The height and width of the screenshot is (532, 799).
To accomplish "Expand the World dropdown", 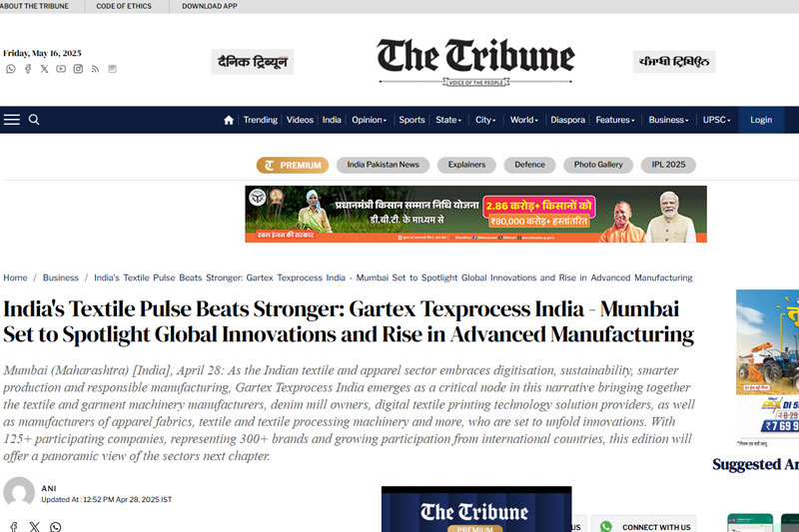I will tap(523, 120).
